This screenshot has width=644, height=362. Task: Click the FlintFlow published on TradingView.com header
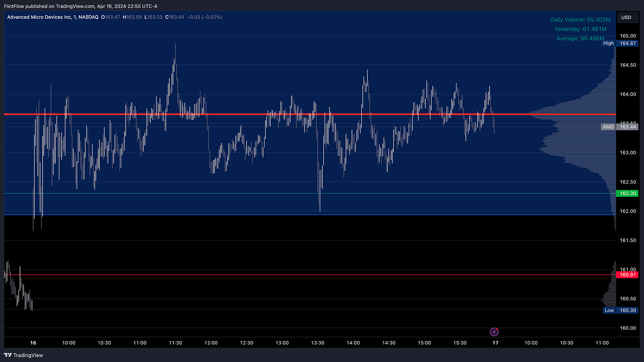click(x=80, y=6)
